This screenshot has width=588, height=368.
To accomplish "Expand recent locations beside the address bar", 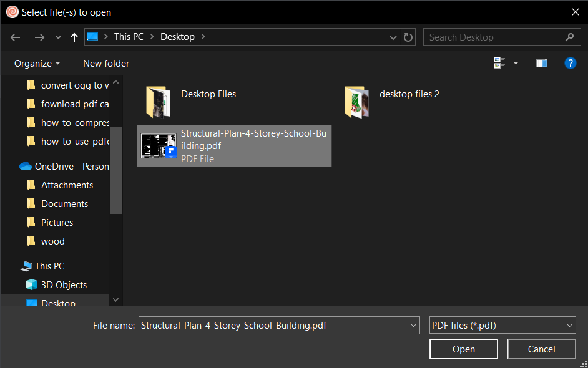I will (393, 37).
